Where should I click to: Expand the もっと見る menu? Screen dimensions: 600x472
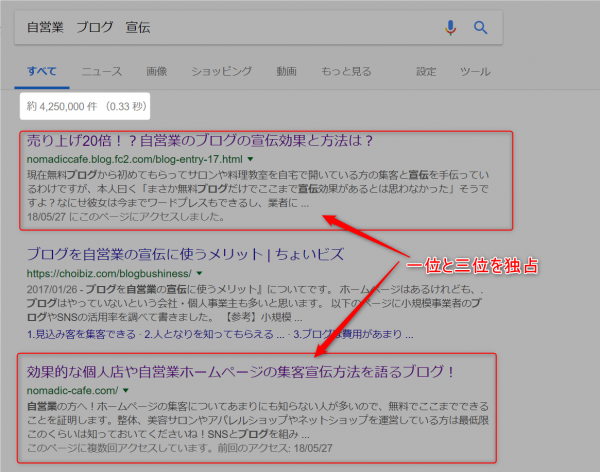(346, 72)
